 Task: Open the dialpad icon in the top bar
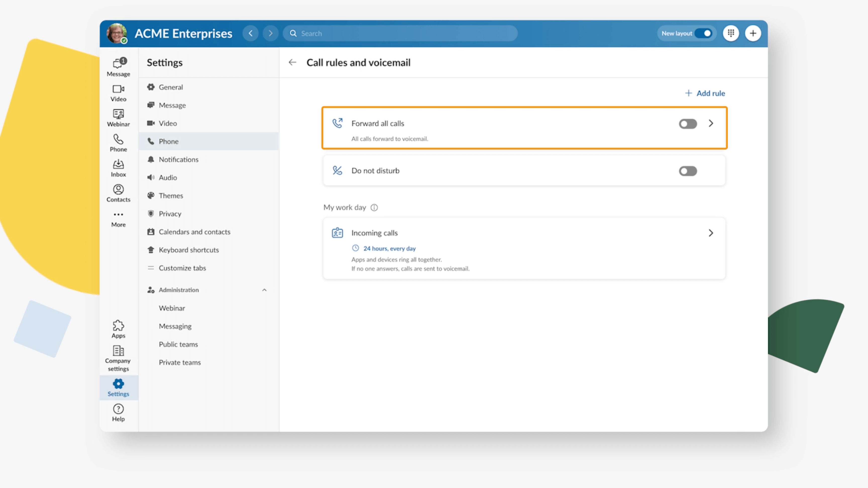click(x=731, y=33)
